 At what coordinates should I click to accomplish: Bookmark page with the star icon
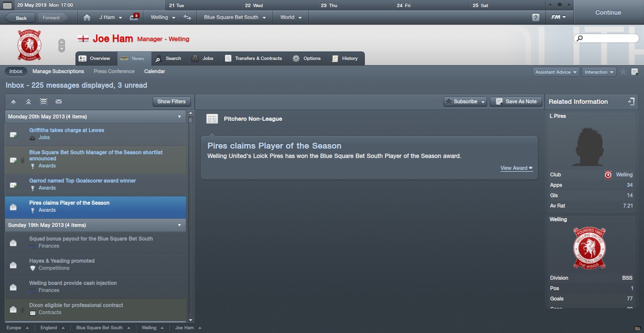623,72
